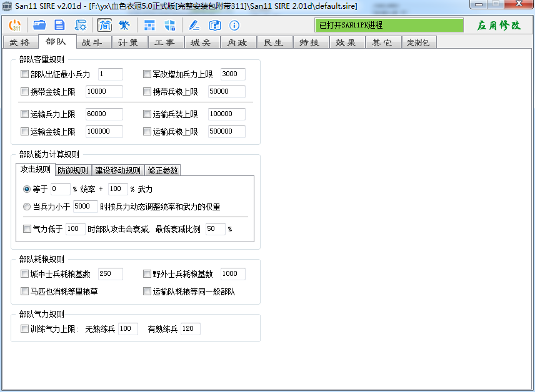This screenshot has height=392, width=535.
Task: Click the scroll with gear settings icon
Action: [x=81, y=25]
